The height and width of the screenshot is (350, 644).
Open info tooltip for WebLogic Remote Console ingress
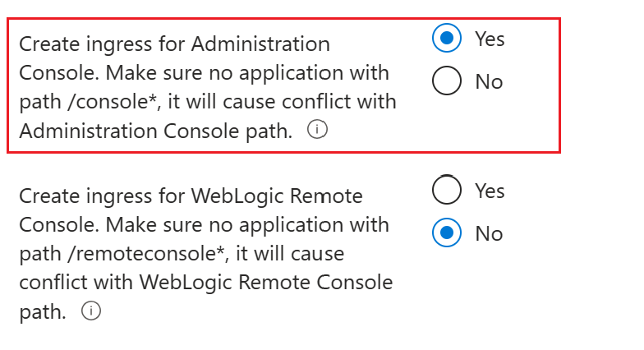pos(91,311)
